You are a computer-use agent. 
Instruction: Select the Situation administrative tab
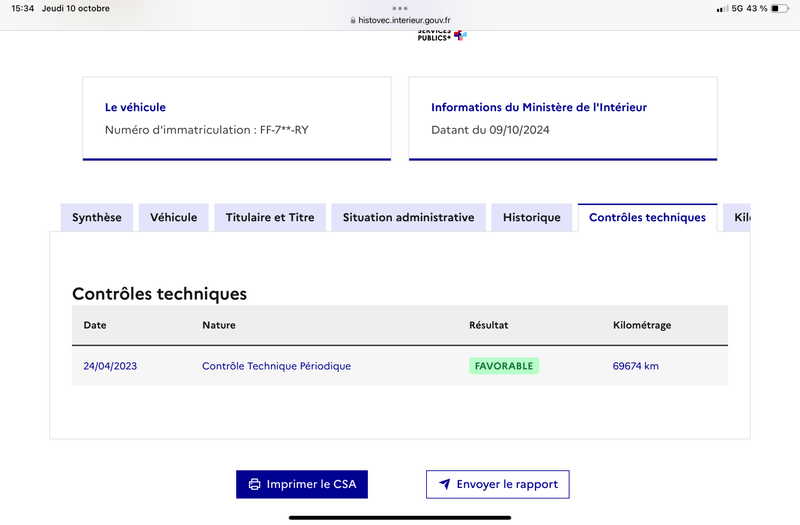[408, 217]
